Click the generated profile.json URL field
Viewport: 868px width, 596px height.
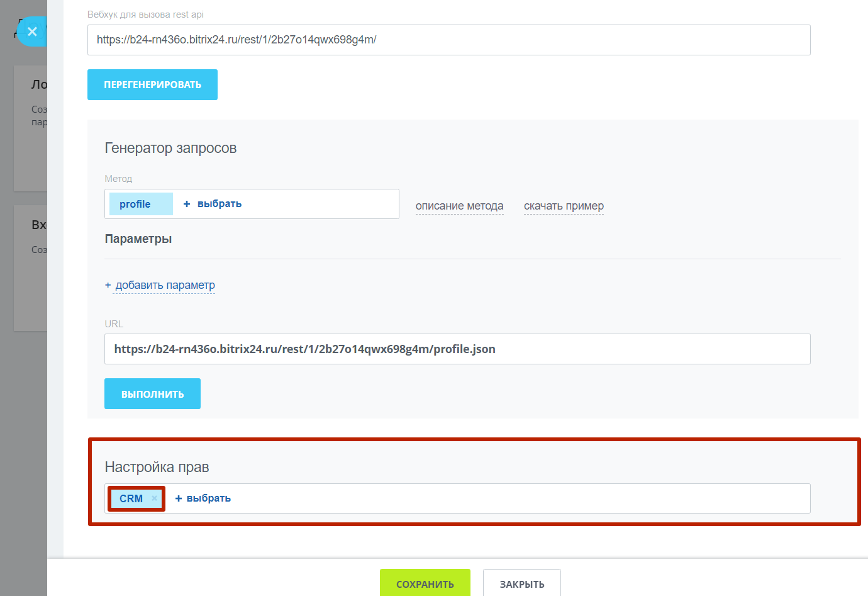(x=457, y=349)
